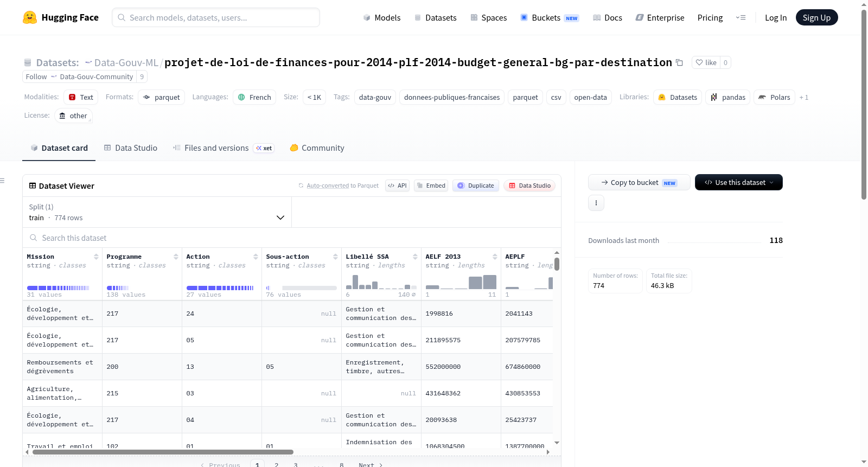This screenshot has width=868, height=467.
Task: Click the page's vertical scrollbar
Action: [x=864, y=105]
